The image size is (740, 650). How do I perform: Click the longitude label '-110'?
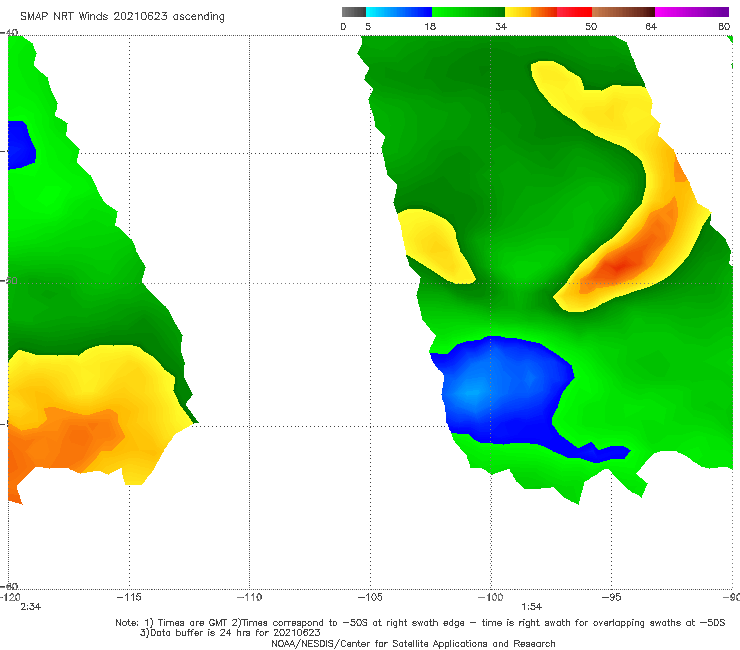click(249, 597)
